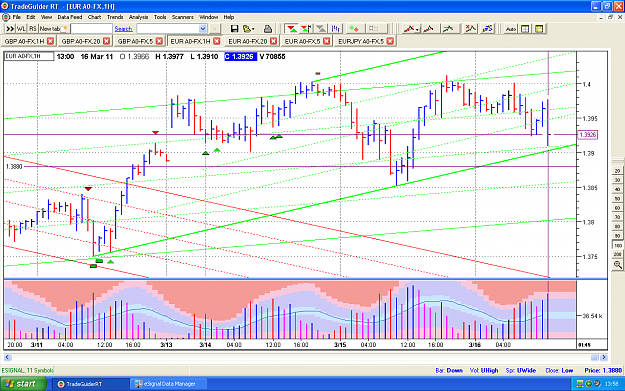Switch to eSignal Data Manager in taskbar

click(x=169, y=384)
